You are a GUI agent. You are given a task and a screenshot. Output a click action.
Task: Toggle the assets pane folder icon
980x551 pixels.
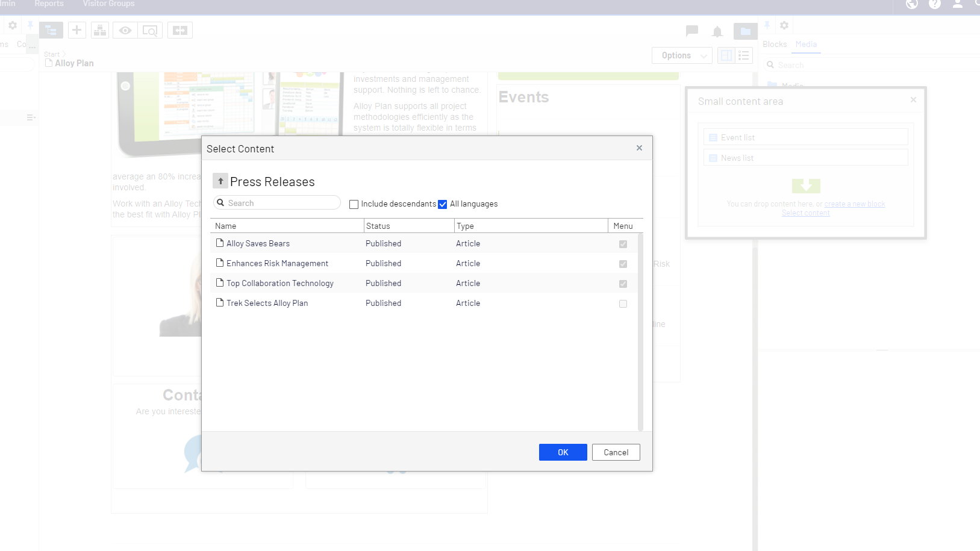[746, 31]
